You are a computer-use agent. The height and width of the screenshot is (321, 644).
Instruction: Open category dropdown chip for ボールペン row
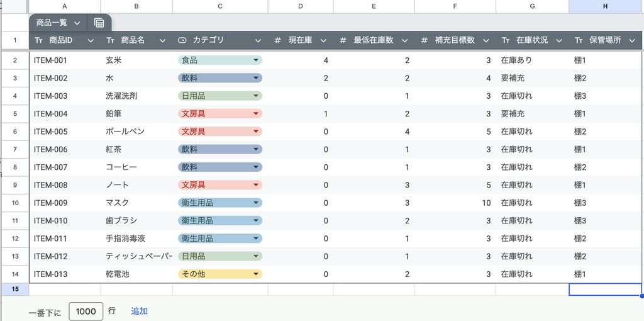coord(220,132)
